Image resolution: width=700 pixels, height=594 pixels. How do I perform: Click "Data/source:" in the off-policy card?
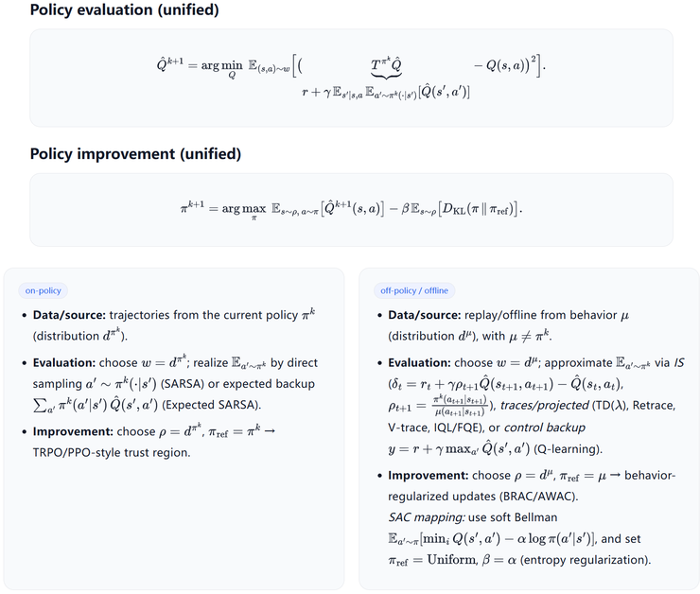pos(424,315)
